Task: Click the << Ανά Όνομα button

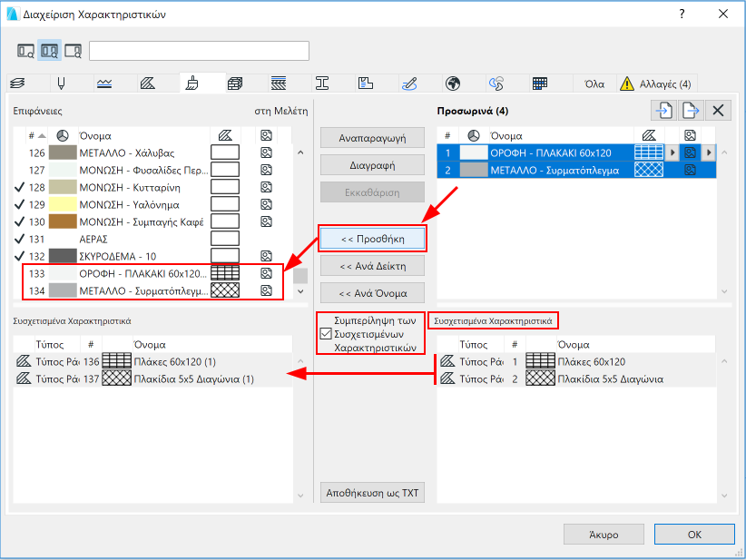Action: pos(372,293)
